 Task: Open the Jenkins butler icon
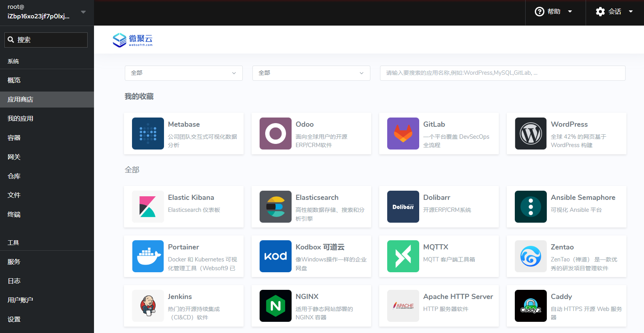coord(148,306)
